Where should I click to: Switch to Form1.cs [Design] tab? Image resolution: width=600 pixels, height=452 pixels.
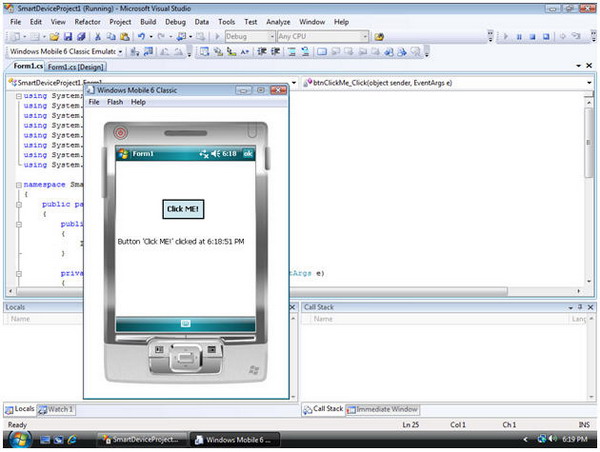(x=75, y=67)
